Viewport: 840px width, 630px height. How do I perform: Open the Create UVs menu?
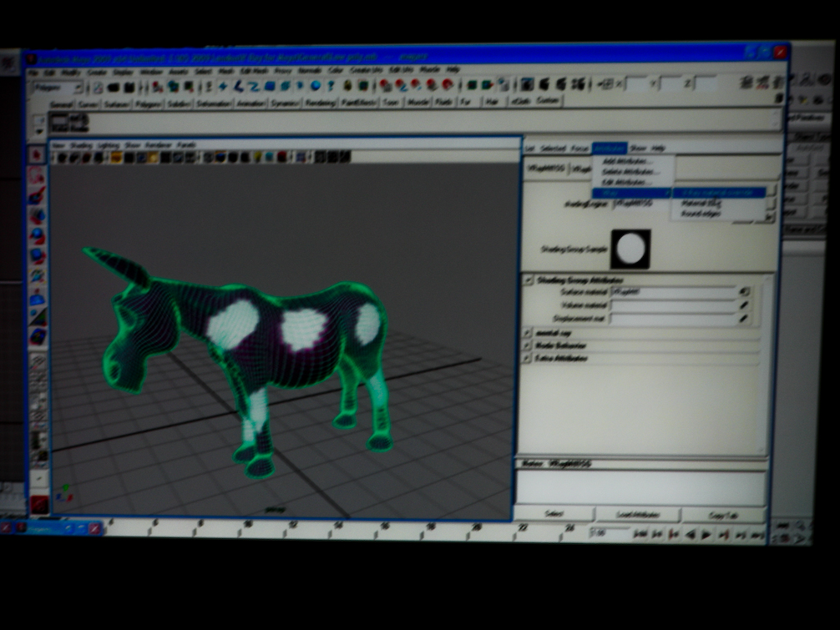(366, 70)
